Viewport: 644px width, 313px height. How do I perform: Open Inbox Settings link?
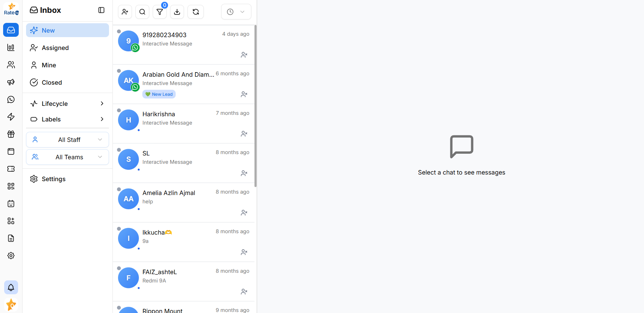click(x=53, y=179)
